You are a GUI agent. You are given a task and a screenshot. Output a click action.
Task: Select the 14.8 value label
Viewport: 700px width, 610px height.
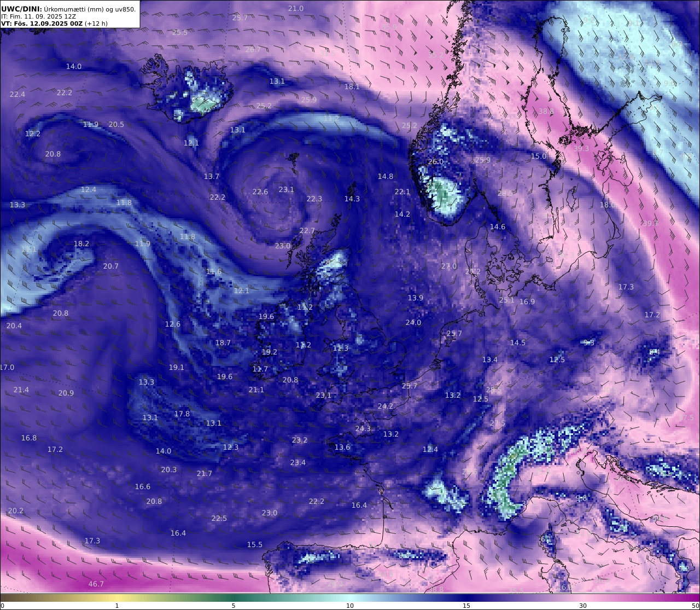point(386,176)
